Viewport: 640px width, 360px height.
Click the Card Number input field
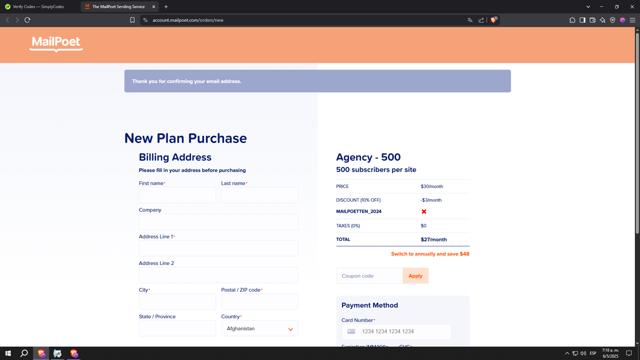click(x=396, y=331)
